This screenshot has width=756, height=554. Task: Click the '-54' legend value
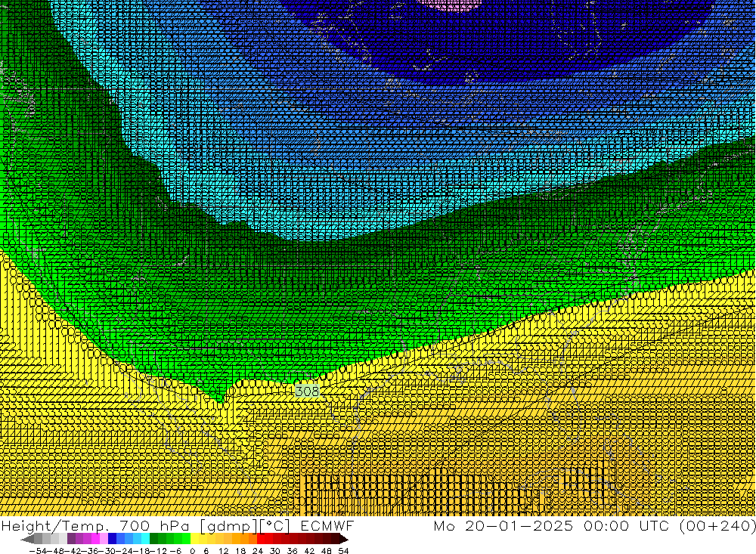coord(37,551)
